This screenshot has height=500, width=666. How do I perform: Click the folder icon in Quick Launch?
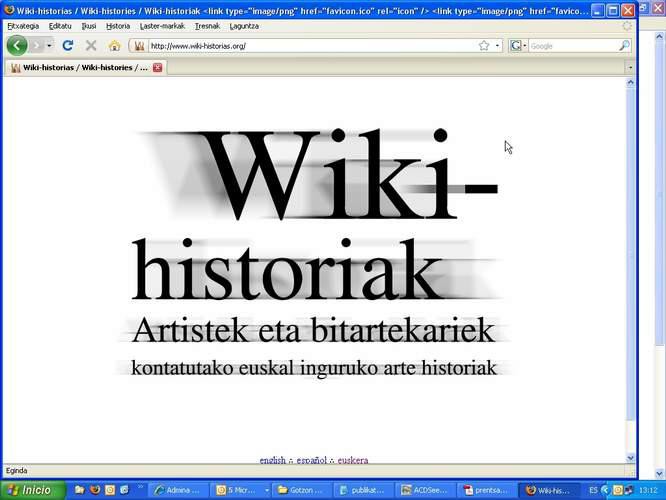pos(79,490)
